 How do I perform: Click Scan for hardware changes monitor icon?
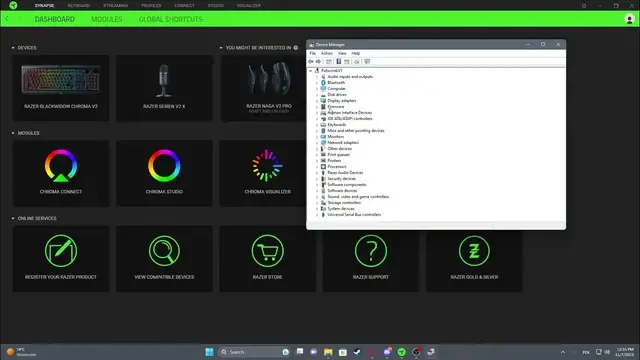point(367,62)
